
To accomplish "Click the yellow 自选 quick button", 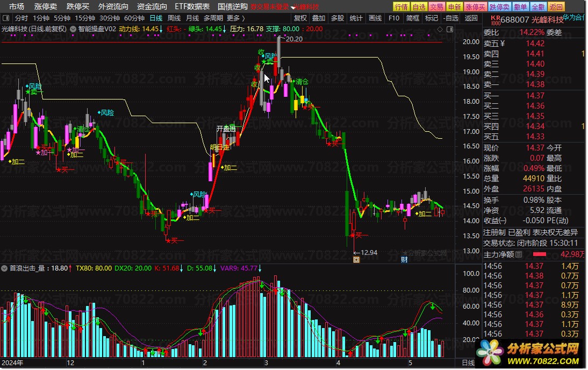I will (419, 7).
